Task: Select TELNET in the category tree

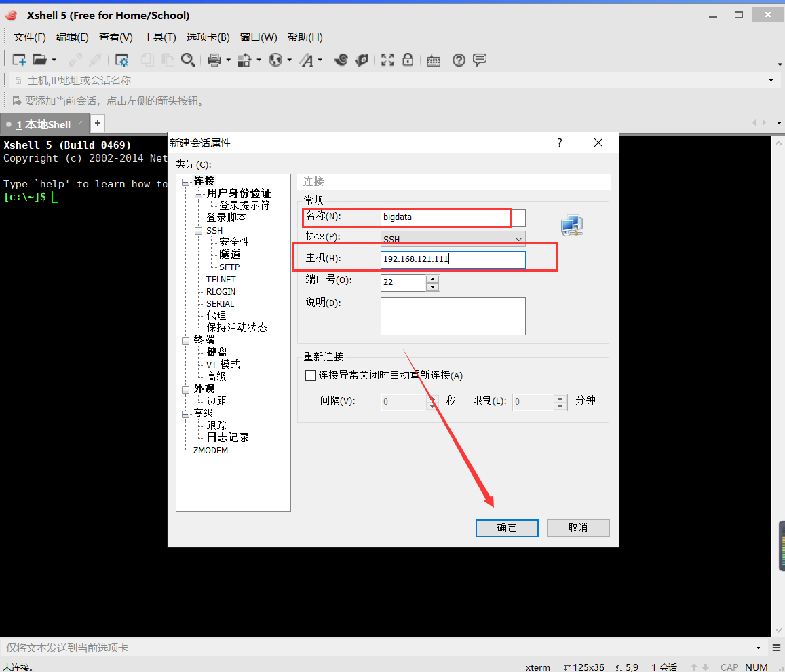Action: pos(221,280)
